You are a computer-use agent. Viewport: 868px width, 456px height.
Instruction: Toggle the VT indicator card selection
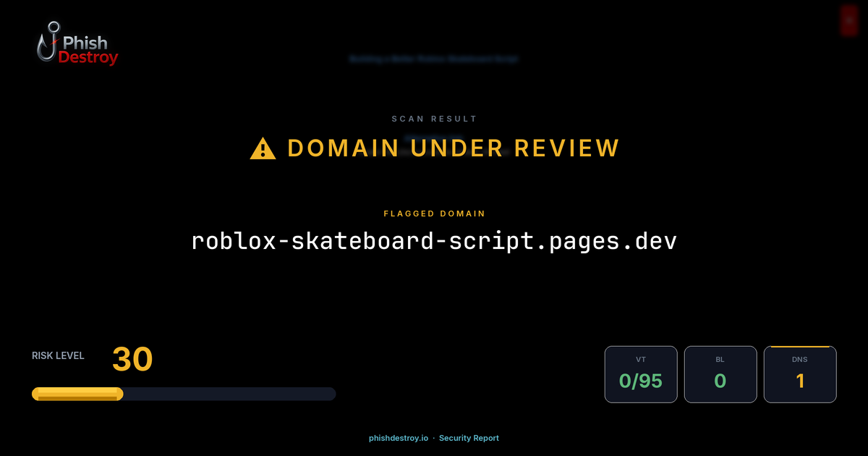[641, 374]
